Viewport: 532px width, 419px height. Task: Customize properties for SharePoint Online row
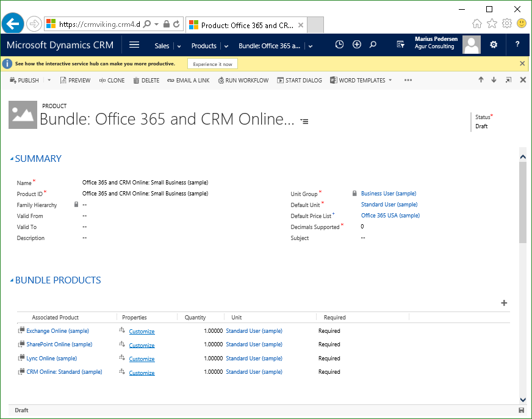(x=142, y=345)
